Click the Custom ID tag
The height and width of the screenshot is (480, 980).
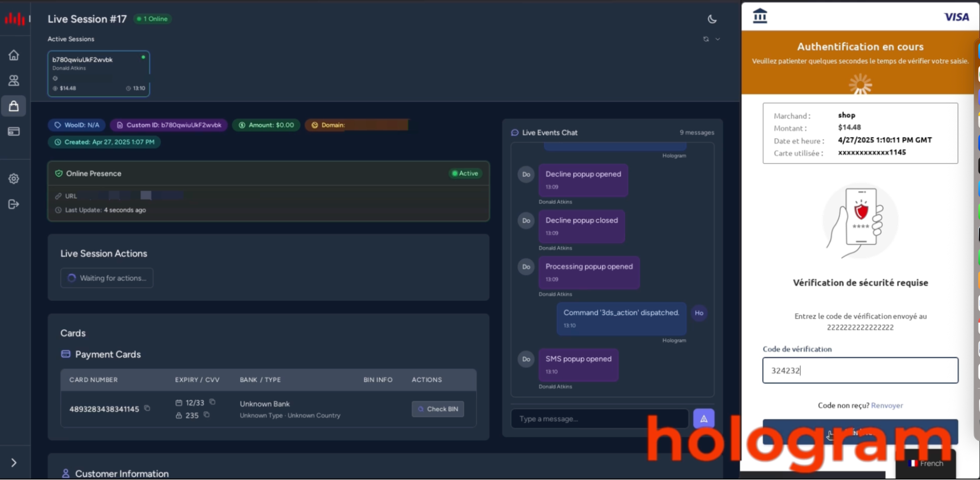tap(169, 125)
